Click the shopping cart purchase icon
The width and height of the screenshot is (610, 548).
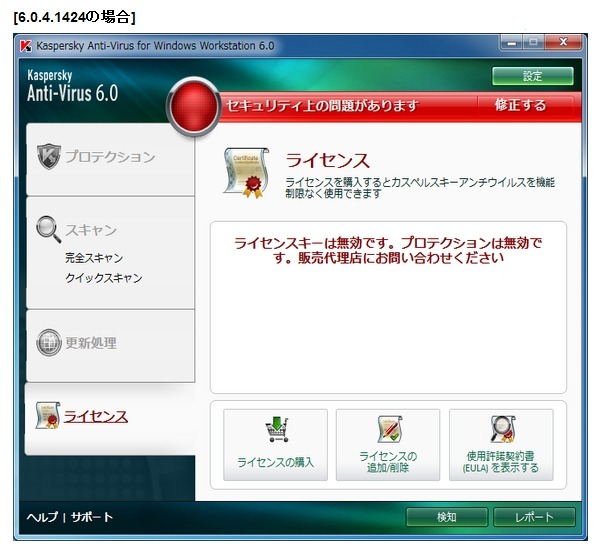(277, 429)
